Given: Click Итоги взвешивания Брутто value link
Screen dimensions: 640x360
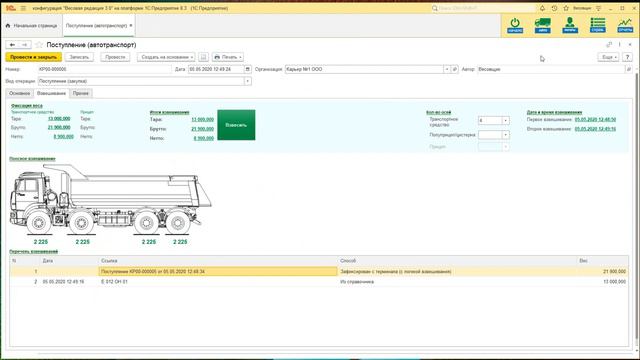Looking at the screenshot, I should (x=202, y=129).
